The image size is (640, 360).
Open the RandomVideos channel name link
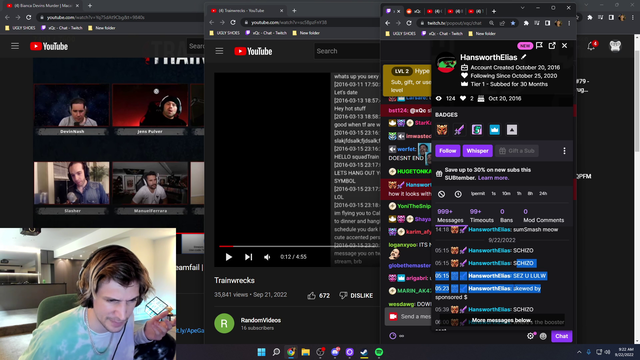click(x=260, y=320)
